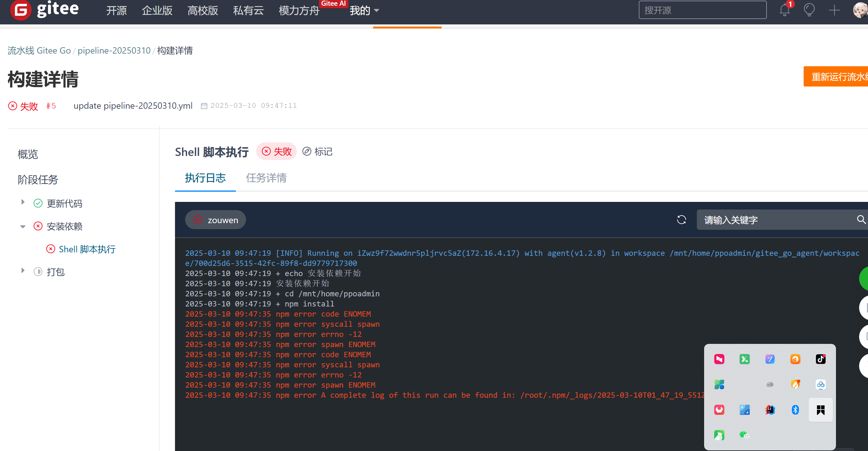Click the Gitee AI badge
The image size is (868, 451).
[x=333, y=3]
